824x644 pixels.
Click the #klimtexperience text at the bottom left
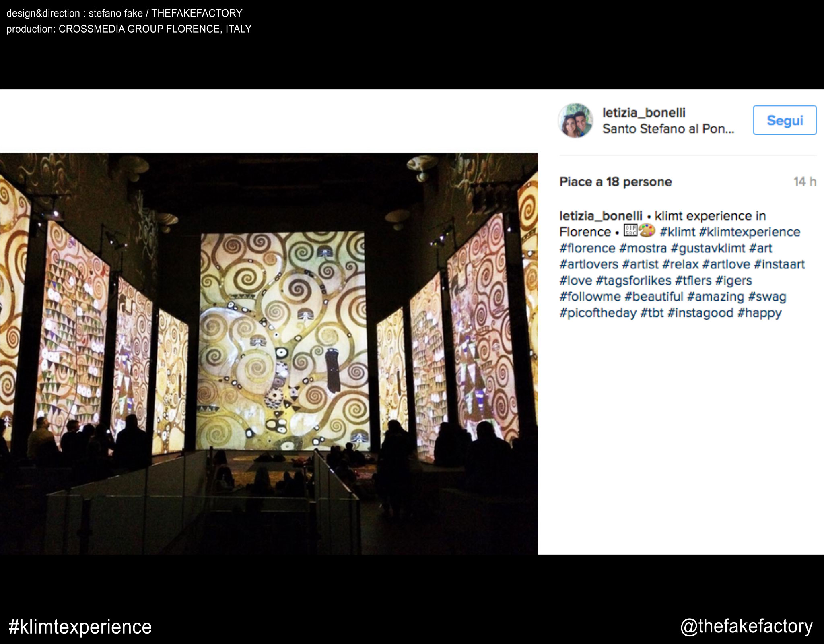click(80, 627)
